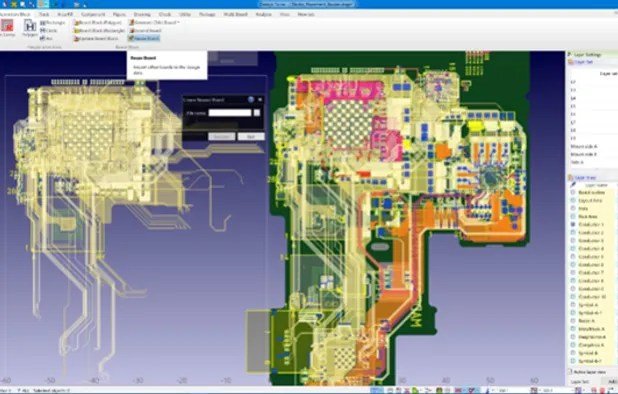Toggle Conductor 2 layer visibility
The width and height of the screenshot is (618, 394).
(573, 232)
